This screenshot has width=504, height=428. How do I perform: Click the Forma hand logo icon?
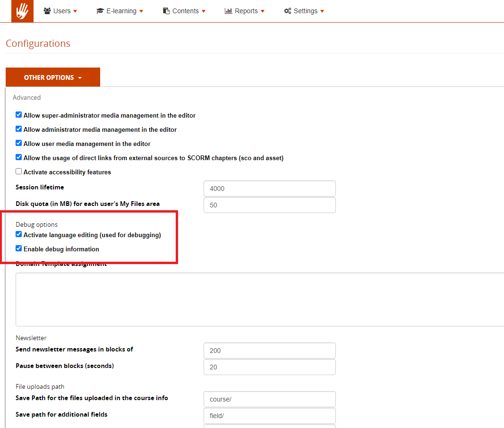22,11
